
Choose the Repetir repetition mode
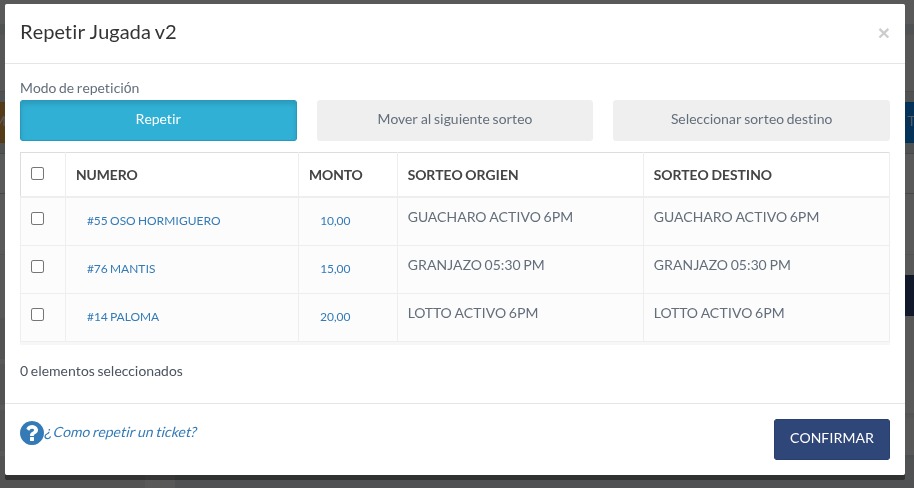pyautogui.click(x=159, y=120)
